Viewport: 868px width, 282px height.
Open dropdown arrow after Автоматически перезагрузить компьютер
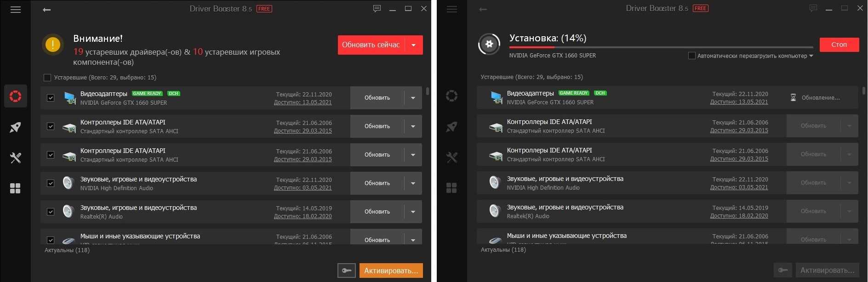pyautogui.click(x=811, y=56)
